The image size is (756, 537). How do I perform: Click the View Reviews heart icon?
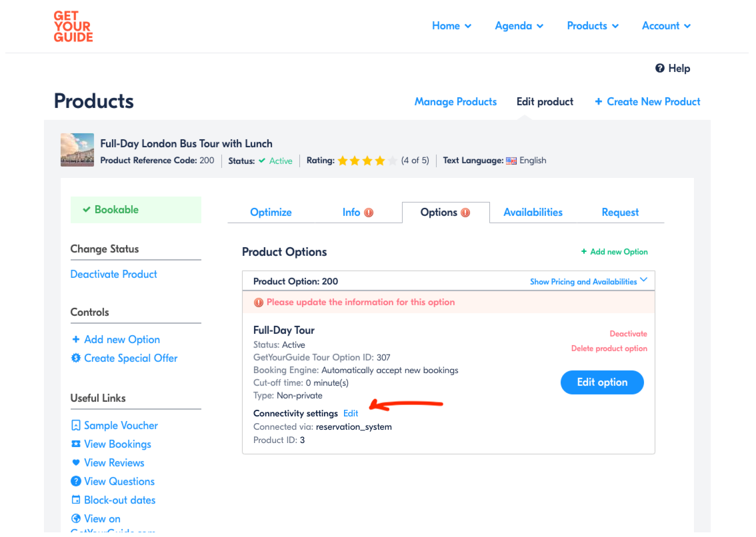[x=76, y=463]
